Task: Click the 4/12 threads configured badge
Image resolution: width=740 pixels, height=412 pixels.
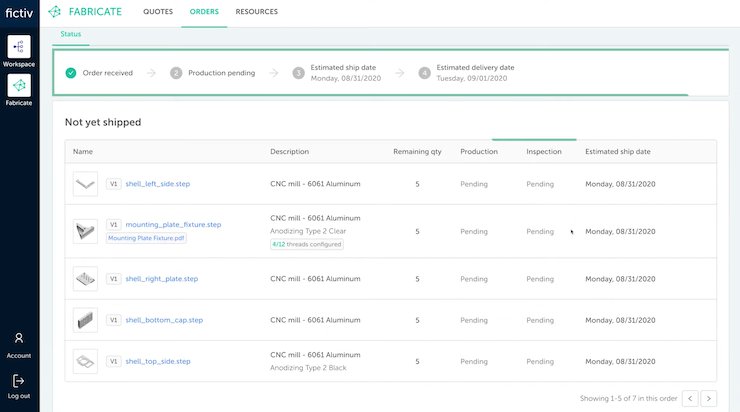Action: (306, 244)
